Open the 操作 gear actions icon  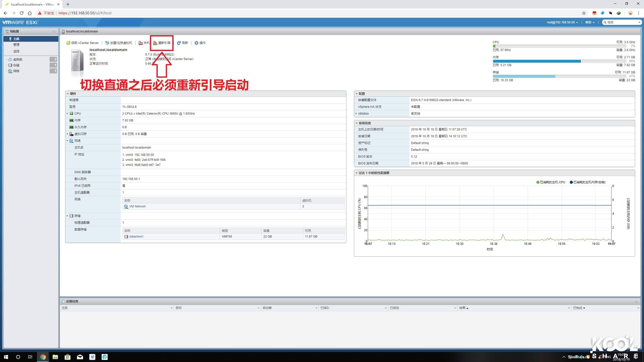[197, 43]
